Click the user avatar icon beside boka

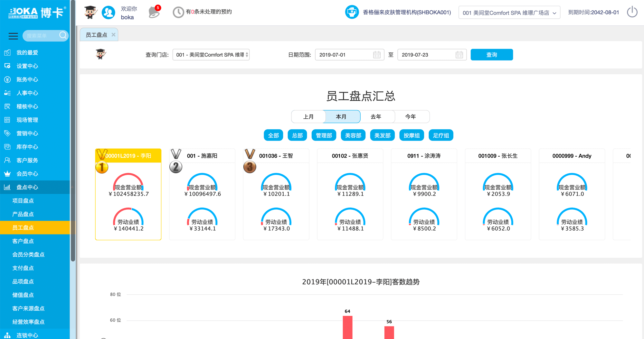(109, 13)
